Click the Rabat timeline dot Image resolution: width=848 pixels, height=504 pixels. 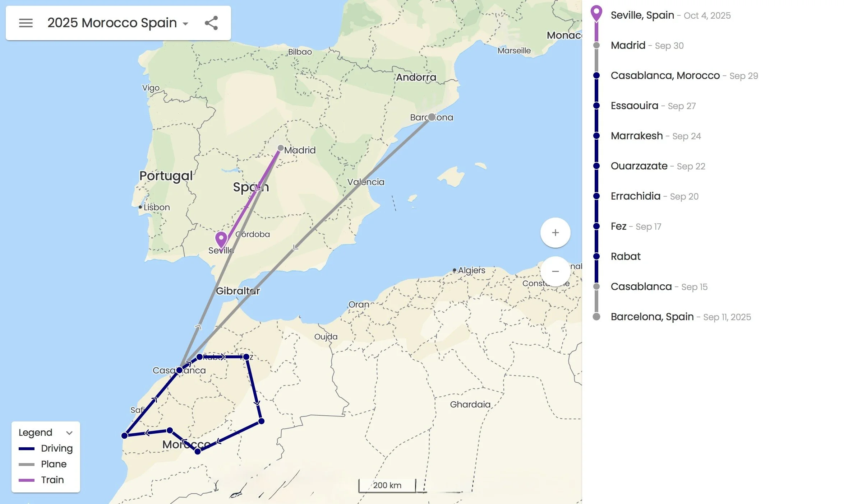[596, 256]
